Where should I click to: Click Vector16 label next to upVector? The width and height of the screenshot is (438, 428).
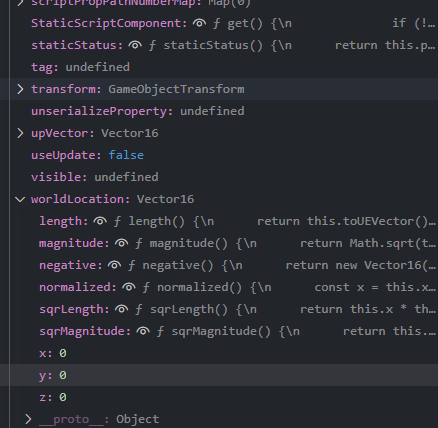coord(130,133)
